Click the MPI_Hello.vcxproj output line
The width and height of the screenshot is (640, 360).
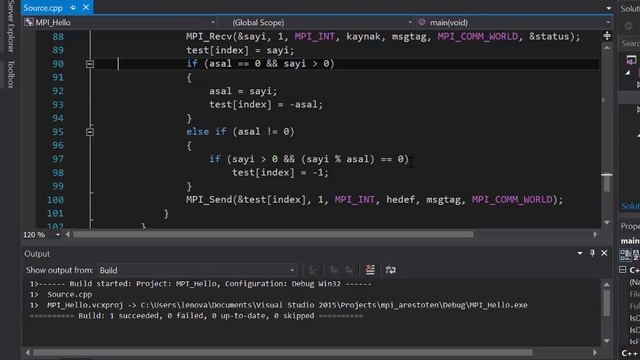point(278,305)
